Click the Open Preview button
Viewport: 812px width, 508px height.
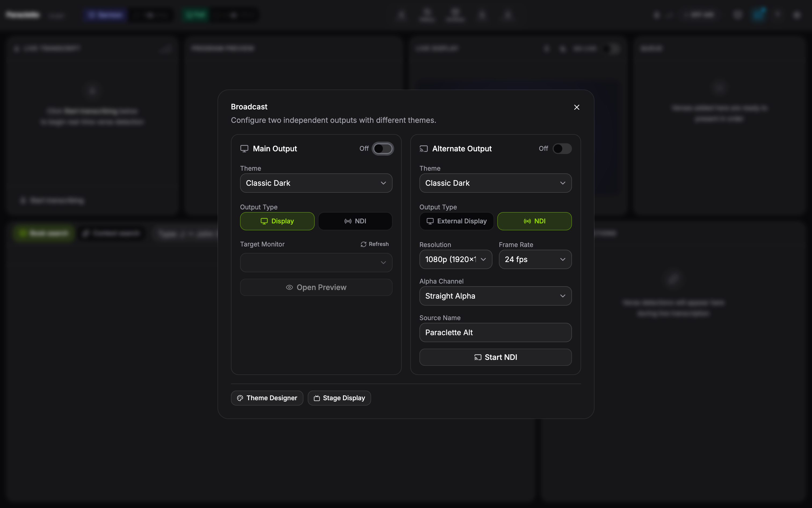316,287
